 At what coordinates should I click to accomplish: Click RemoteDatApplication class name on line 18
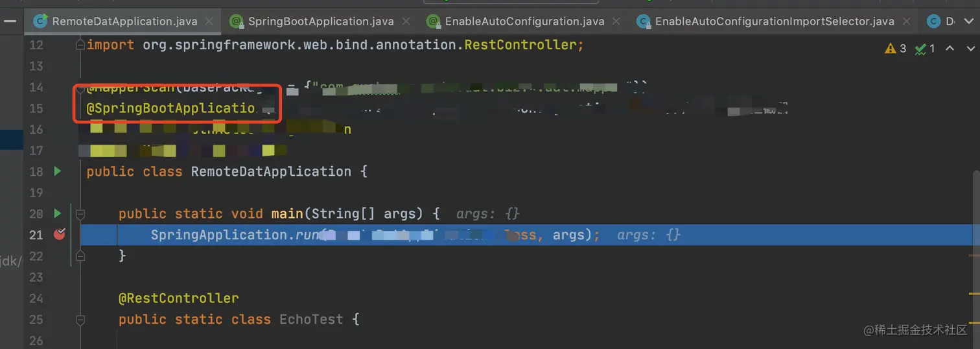(x=271, y=172)
